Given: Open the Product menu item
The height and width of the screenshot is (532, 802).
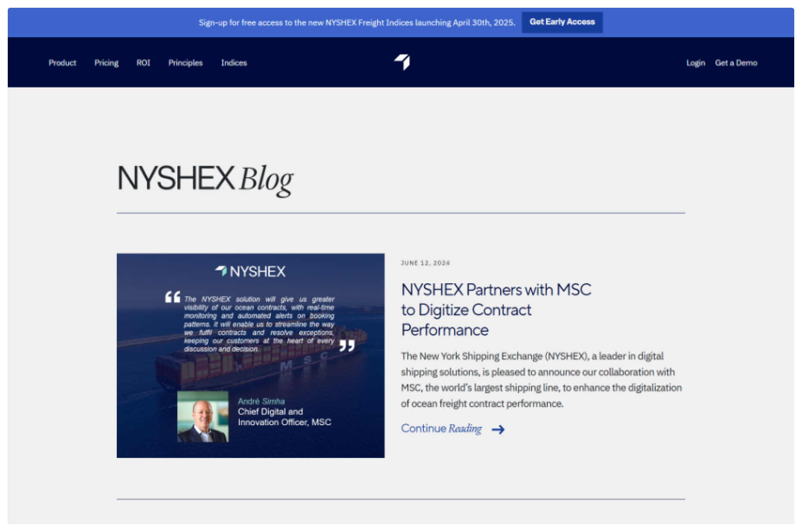Looking at the screenshot, I should point(62,63).
